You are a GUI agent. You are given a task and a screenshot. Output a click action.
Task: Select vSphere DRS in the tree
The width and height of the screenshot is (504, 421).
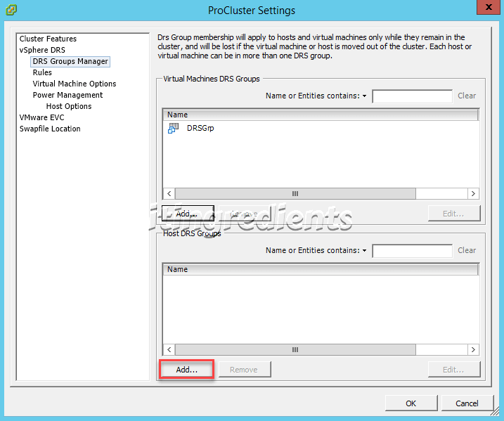(x=42, y=50)
